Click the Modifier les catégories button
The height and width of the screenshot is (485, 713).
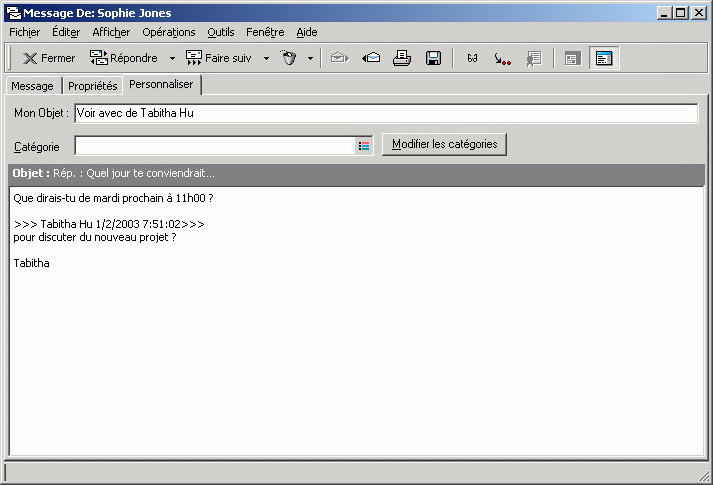[x=444, y=144]
